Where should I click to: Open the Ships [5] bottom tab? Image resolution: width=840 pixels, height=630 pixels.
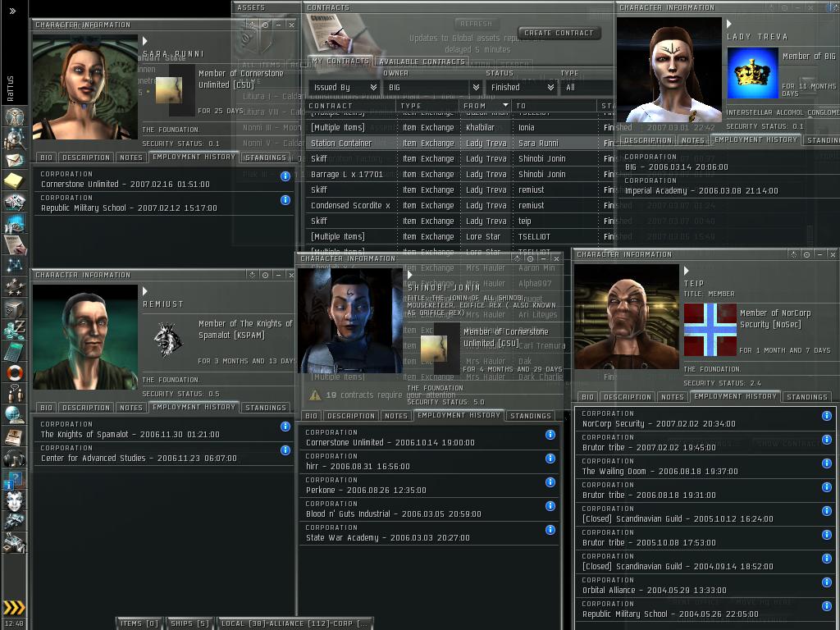tap(189, 623)
